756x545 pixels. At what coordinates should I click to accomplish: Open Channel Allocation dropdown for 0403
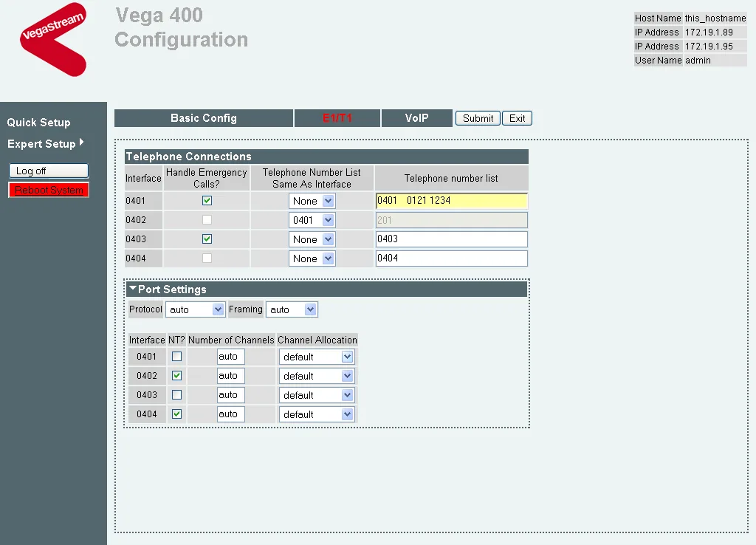click(x=316, y=396)
